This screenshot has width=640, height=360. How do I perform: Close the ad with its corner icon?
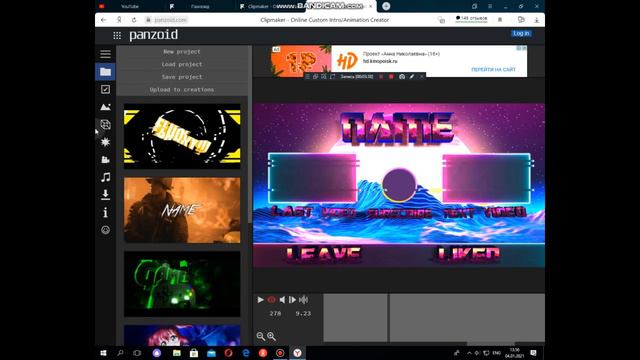click(524, 48)
